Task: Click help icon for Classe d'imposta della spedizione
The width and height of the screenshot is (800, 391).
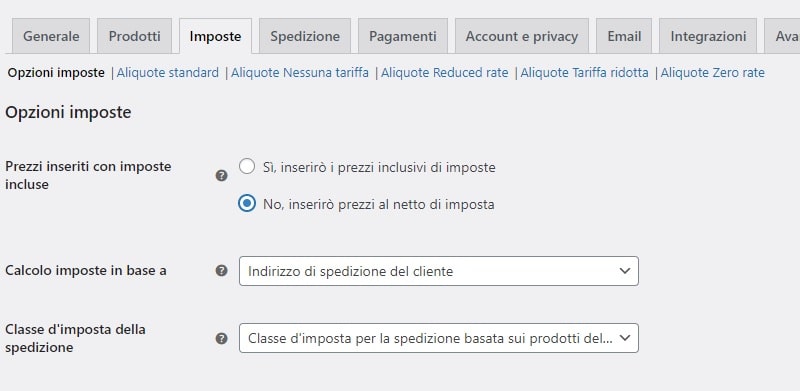Action: (221, 338)
